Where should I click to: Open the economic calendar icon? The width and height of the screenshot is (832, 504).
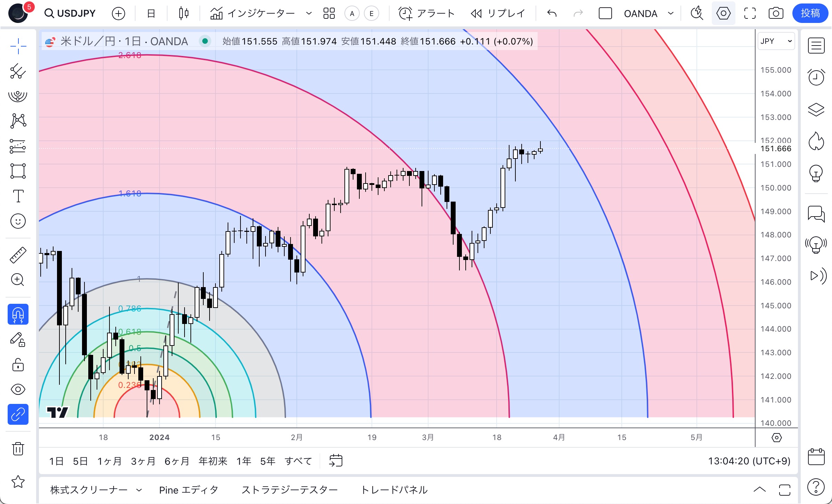pos(816,456)
